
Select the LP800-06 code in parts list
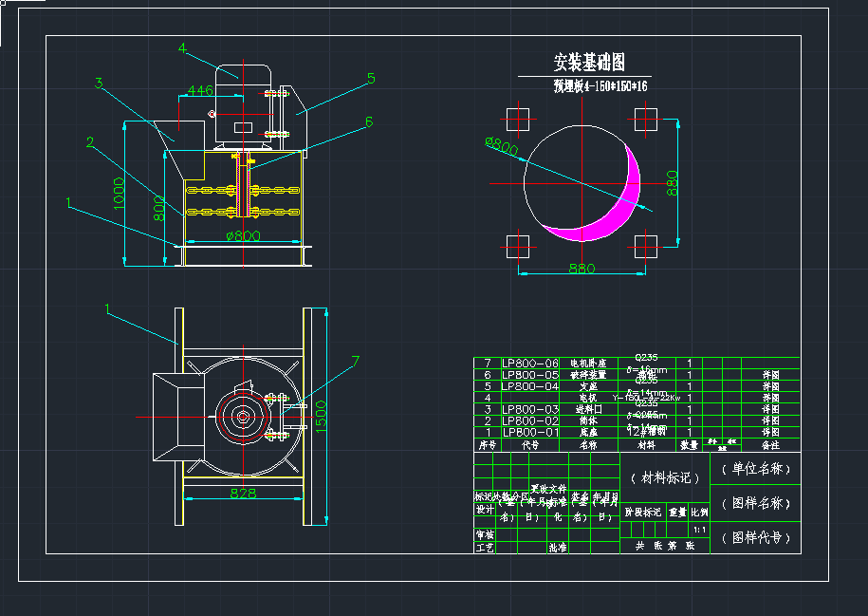[x=530, y=363]
